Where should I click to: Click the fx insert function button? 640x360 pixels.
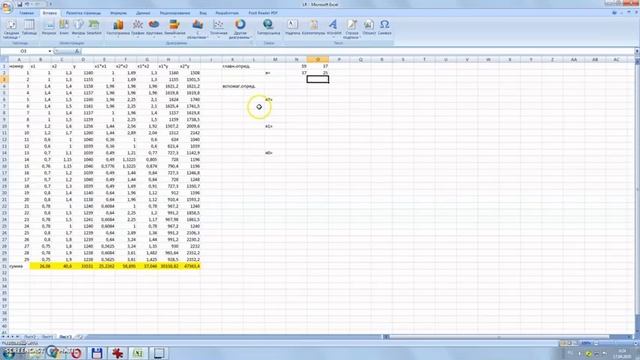tap(77, 51)
